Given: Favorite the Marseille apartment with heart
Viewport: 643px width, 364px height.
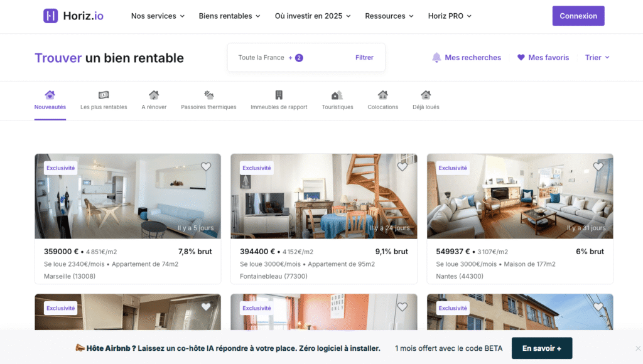Looking at the screenshot, I should point(206,167).
